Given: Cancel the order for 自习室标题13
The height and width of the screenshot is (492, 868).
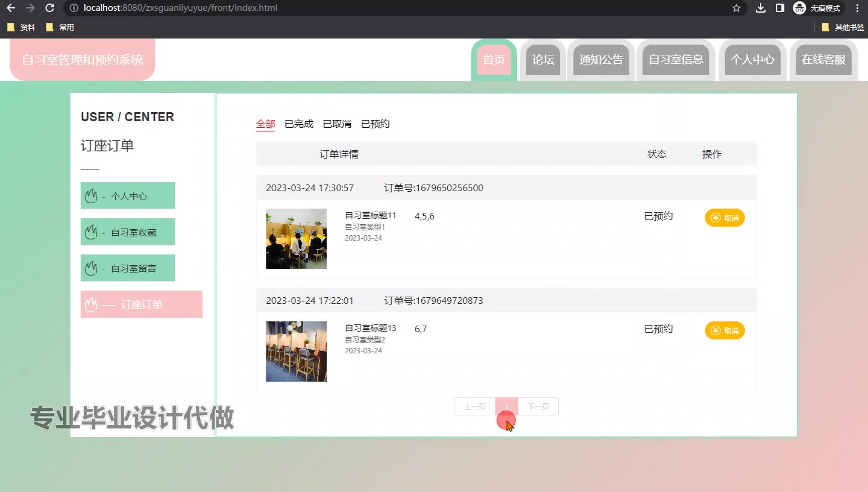Looking at the screenshot, I should point(725,330).
